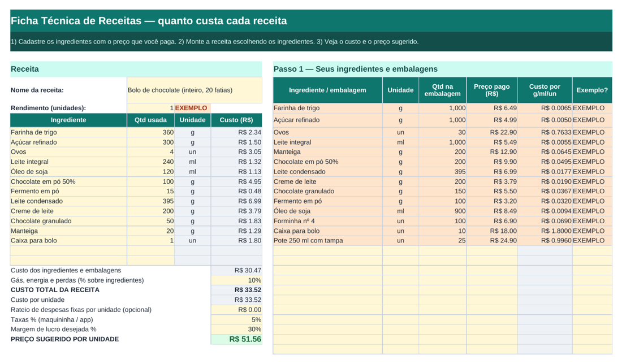Screen dimensions: 622x364
Task: Click the Taxas 5% cell
Action: 236,319
